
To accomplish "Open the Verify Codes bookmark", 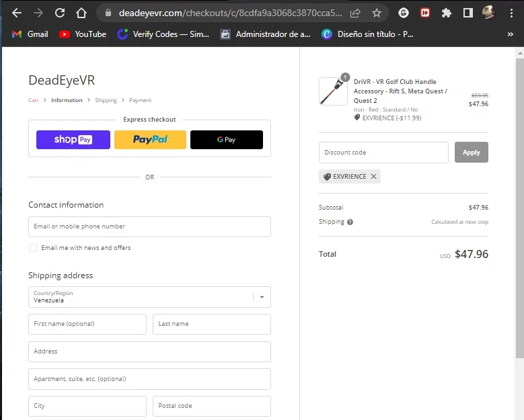I will (x=163, y=34).
